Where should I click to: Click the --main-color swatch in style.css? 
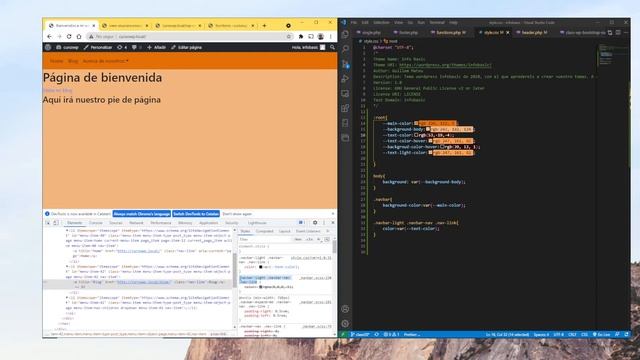pyautogui.click(x=416, y=123)
